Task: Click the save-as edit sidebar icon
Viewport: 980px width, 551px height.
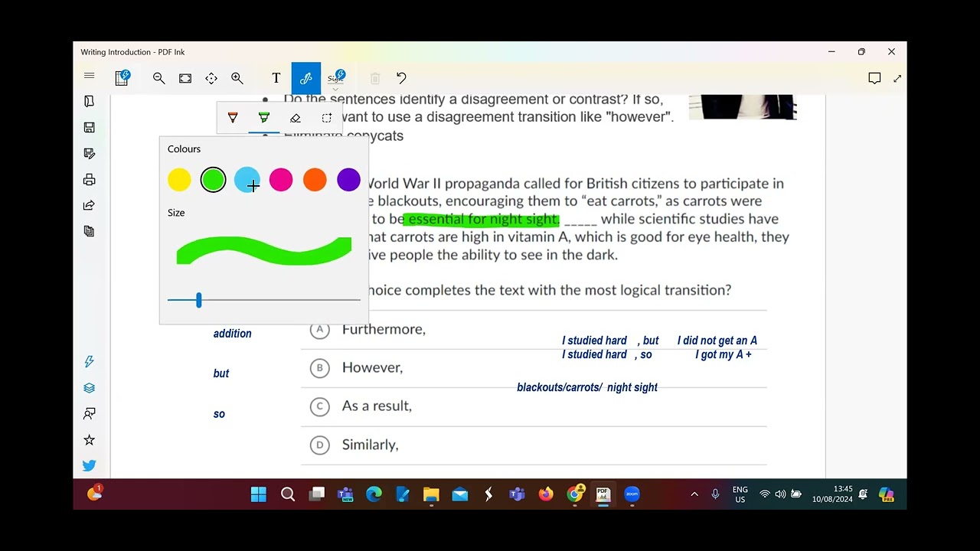Action: [90, 153]
